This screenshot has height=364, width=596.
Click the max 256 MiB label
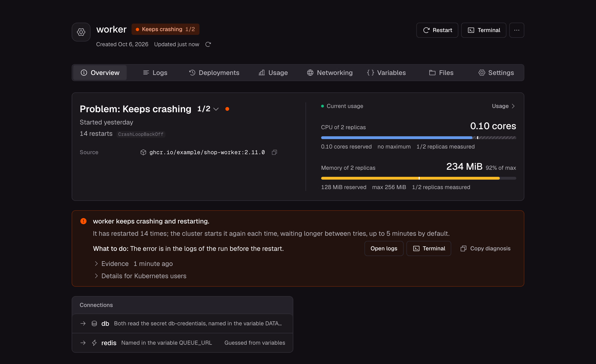point(389,187)
